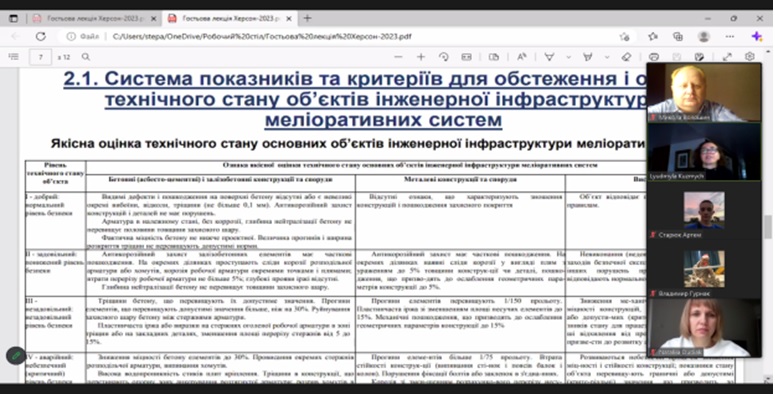Click the page number input field
Screen dimensions: 775x394
[41, 57]
